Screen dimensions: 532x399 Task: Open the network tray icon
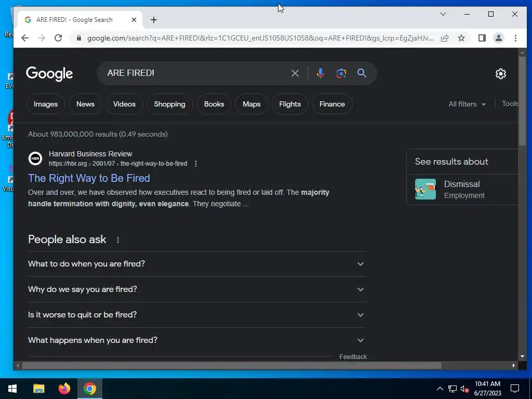(x=453, y=389)
